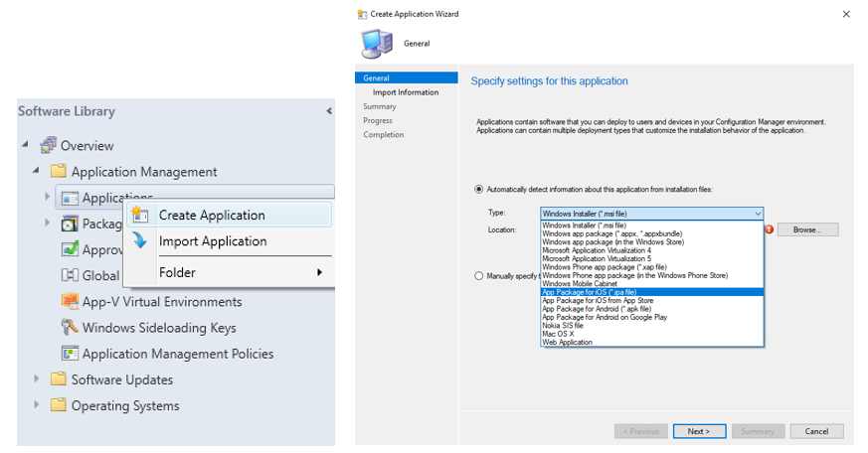The height and width of the screenshot is (453, 868).
Task: Click the Application Management Policies icon
Action: tap(70, 354)
